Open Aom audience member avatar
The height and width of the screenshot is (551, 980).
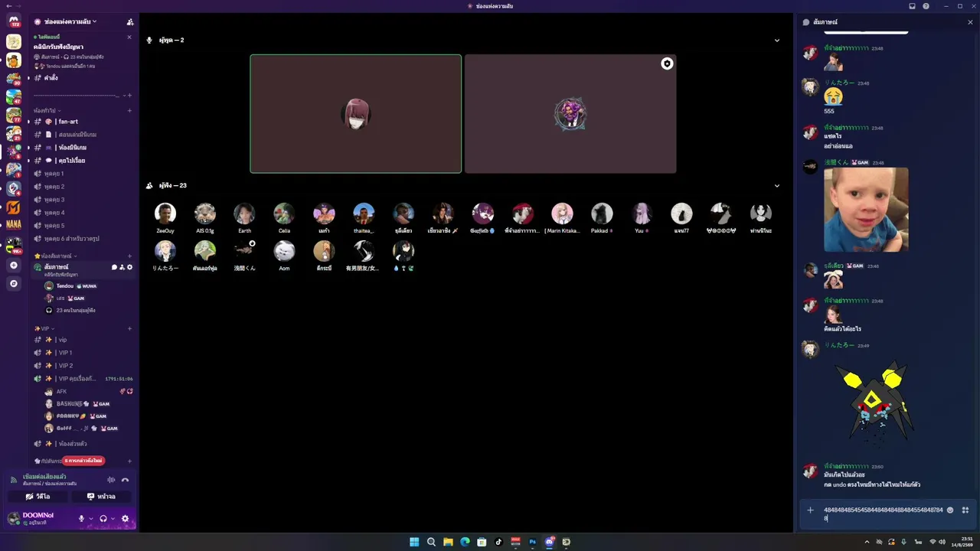pos(284,251)
